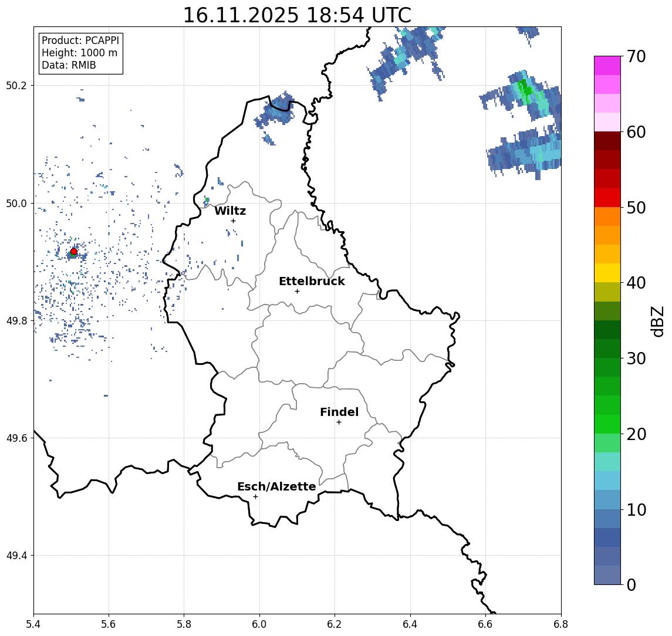Screen dimensions: 672x636
Task: Click the "Product: PCAPPI" info line
Action: 80,40
